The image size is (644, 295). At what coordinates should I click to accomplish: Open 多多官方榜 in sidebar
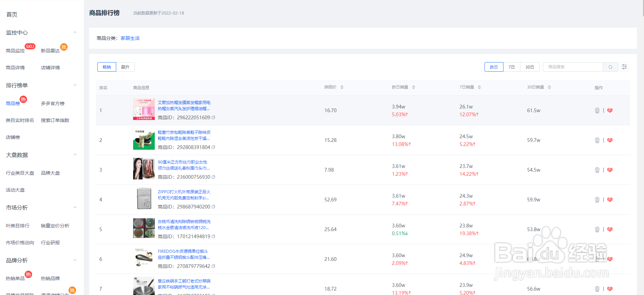[53, 103]
